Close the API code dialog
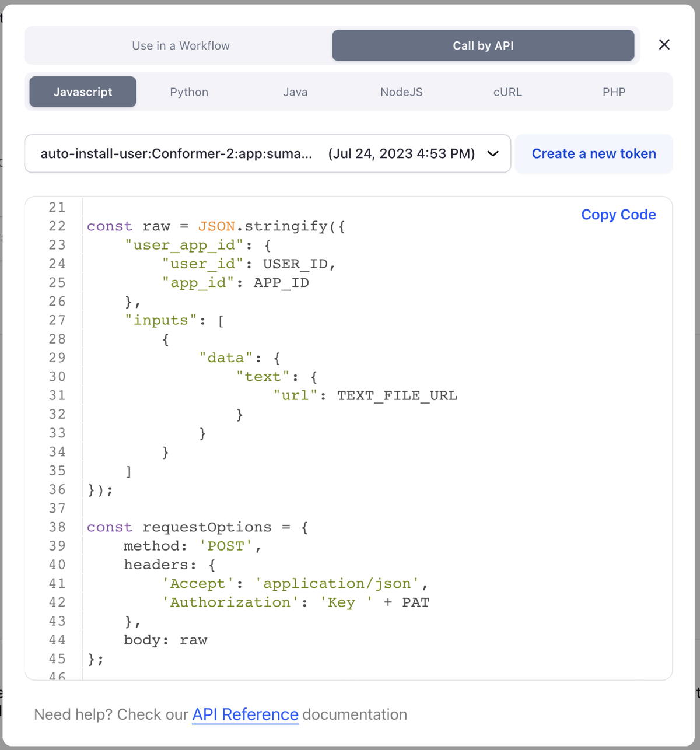The width and height of the screenshot is (700, 750). coord(664,44)
